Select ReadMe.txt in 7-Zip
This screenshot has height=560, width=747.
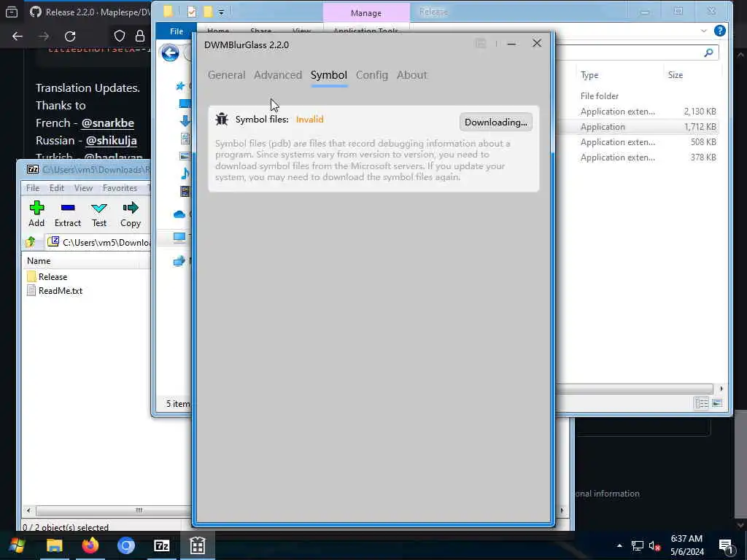pyautogui.click(x=54, y=290)
